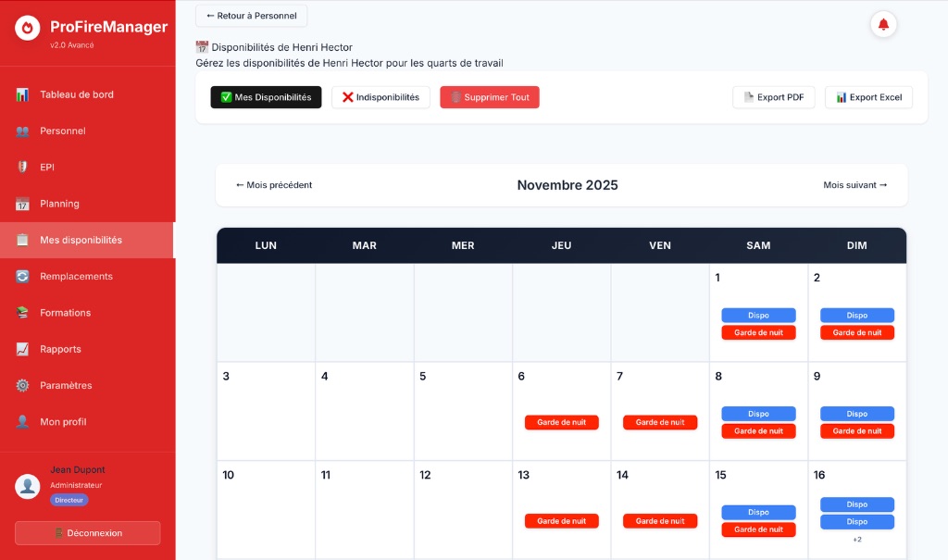948x560 pixels.
Task: Click the Paramètres gear icon
Action: [x=22, y=386]
